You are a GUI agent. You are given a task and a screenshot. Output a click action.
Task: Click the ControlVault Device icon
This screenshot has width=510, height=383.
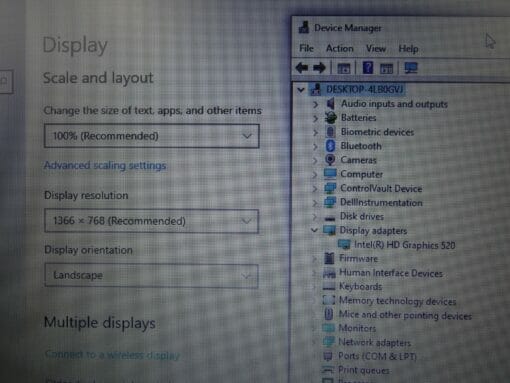pos(330,188)
